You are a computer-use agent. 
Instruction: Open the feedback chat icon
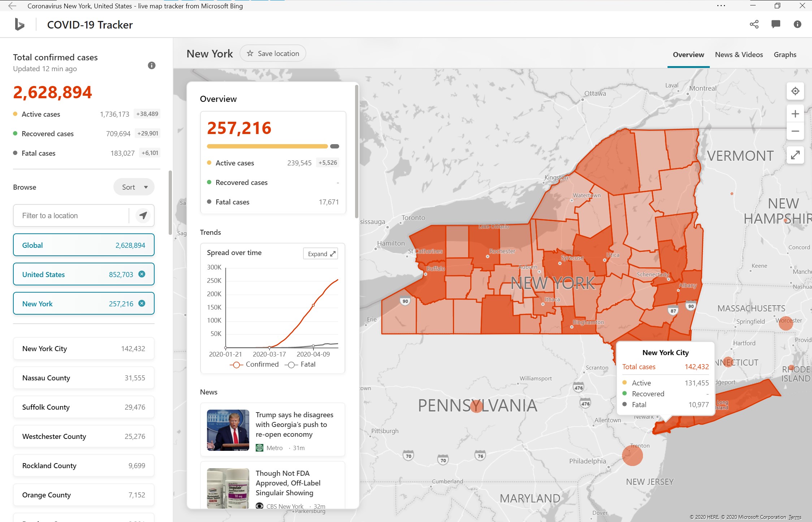tap(776, 24)
